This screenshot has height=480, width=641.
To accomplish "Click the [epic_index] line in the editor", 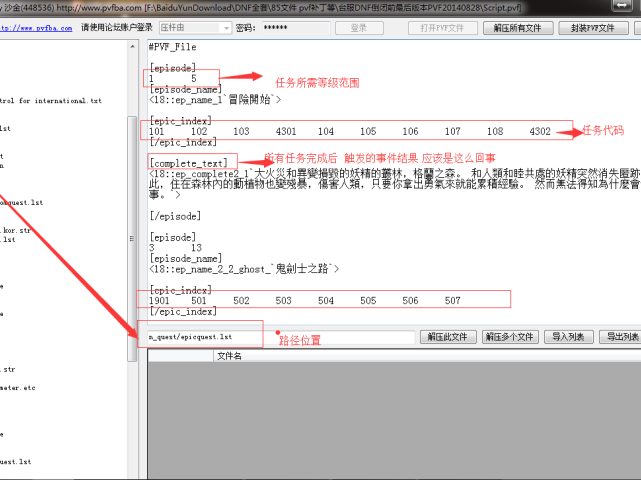I will tap(174, 120).
